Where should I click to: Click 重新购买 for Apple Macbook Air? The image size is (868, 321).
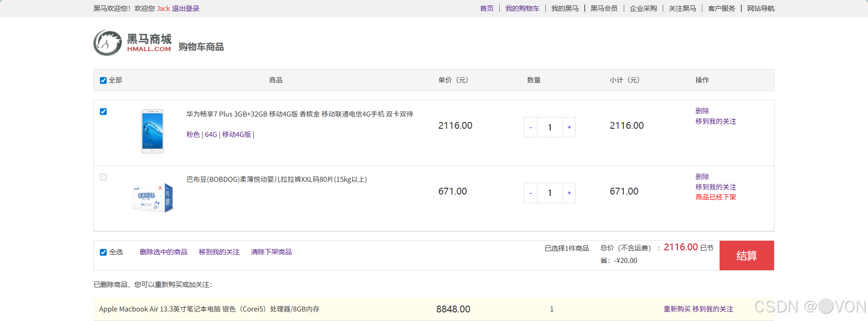(x=677, y=309)
